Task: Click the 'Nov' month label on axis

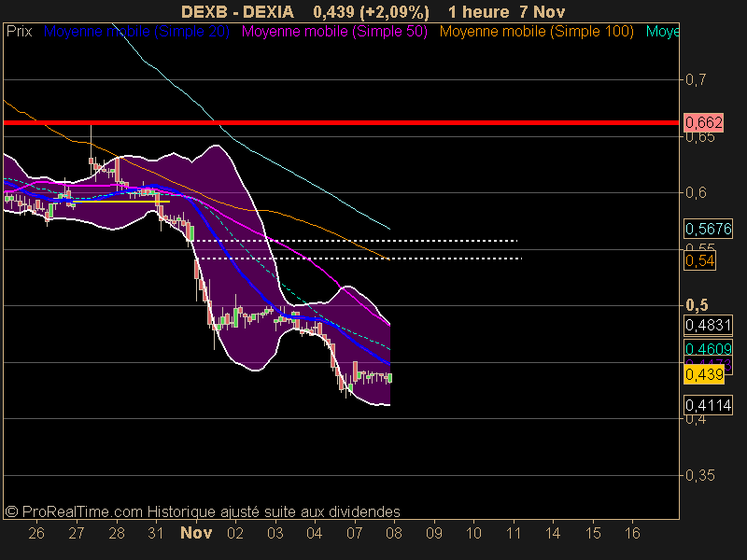Action: 196,533
